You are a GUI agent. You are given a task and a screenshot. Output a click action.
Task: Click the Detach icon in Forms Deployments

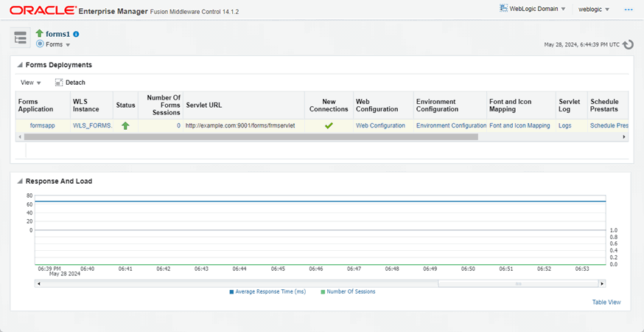coord(59,83)
